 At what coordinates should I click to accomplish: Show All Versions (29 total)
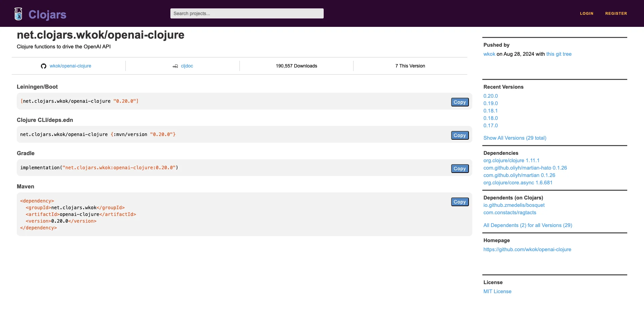[x=515, y=138]
